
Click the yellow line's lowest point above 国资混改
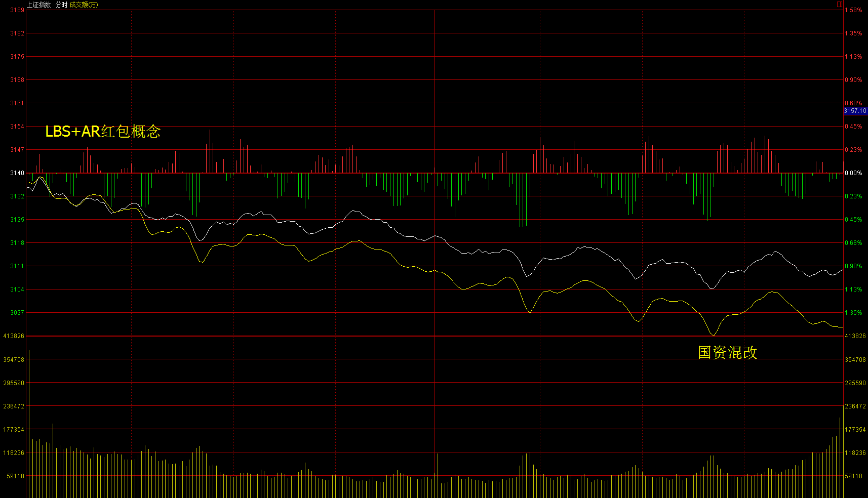pos(713,335)
